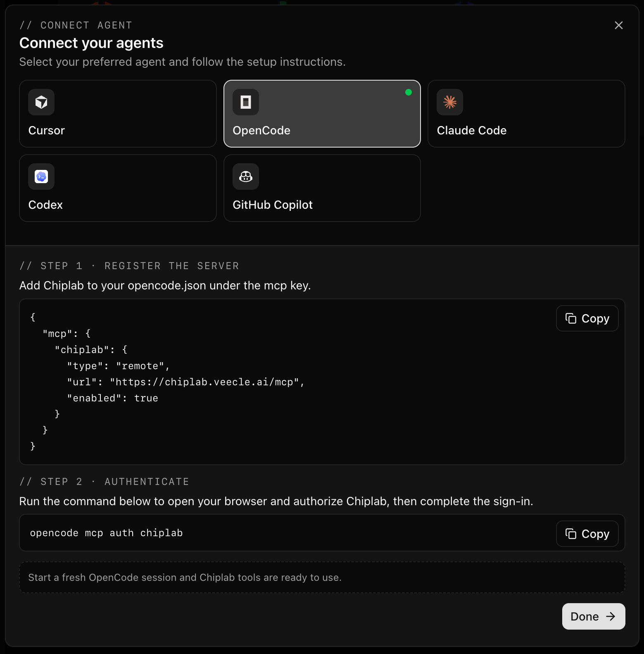Click the "type": "remote" line
This screenshot has height=654, width=644.
119,366
